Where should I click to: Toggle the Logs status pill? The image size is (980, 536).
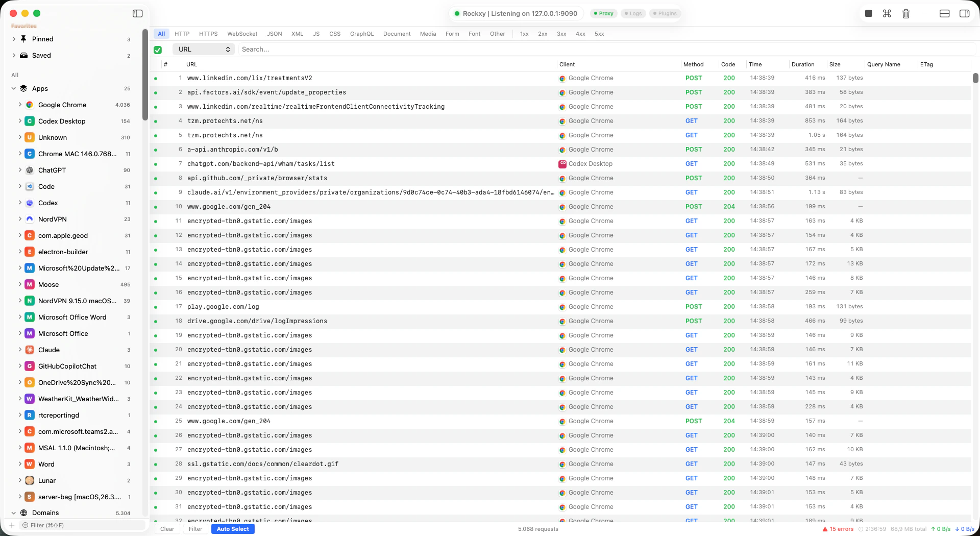coord(633,13)
